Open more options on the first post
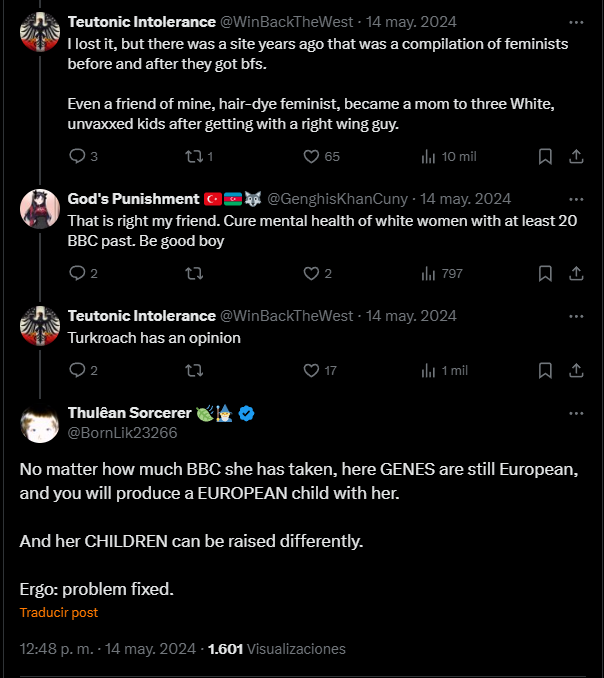Image resolution: width=604 pixels, height=678 pixels. pyautogui.click(x=576, y=21)
